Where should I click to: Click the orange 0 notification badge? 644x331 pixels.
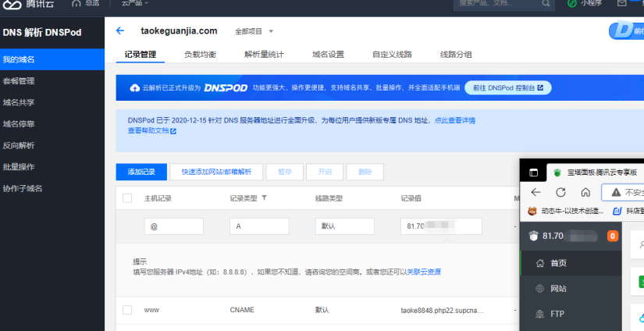612,236
